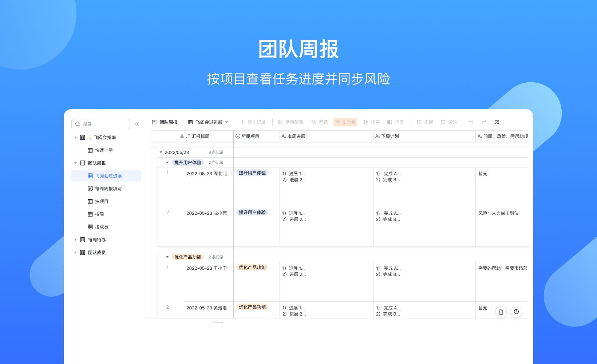Open the 筛选 filter tool
The height and width of the screenshot is (364, 597).
coord(319,122)
